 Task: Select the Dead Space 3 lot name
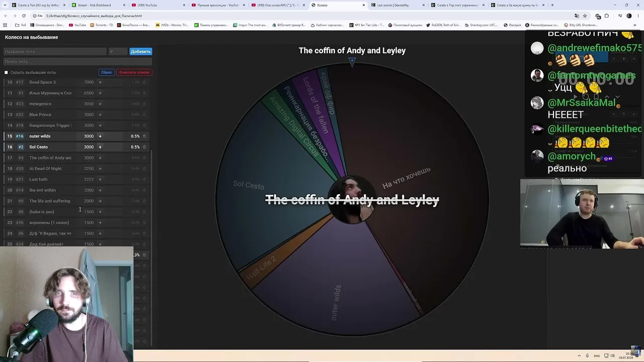click(x=42, y=82)
